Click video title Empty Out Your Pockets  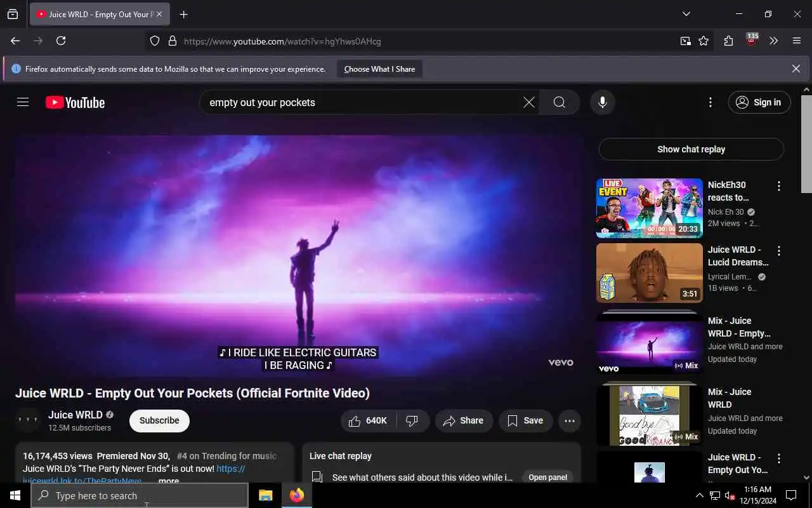point(192,393)
